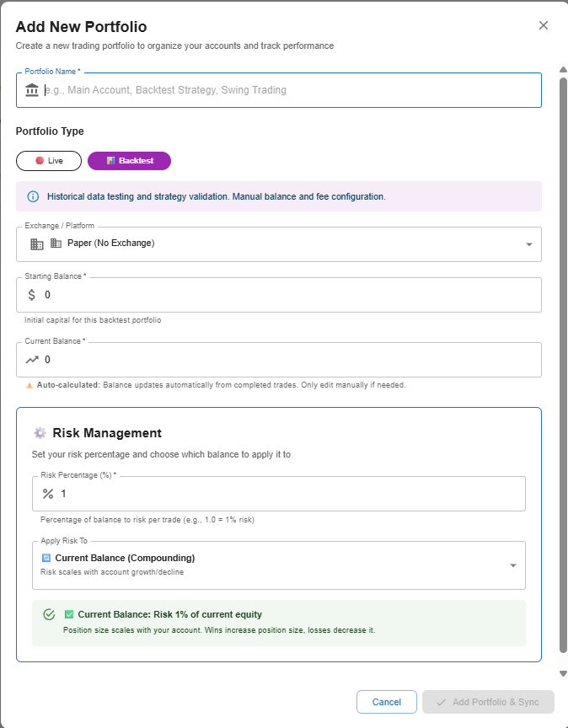568x728 pixels.
Task: Click the building icon in Exchange / Platform
Action: [37, 244]
